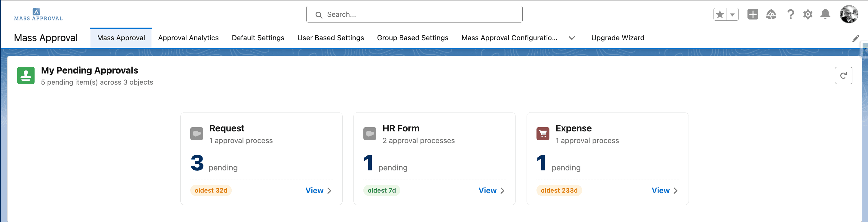Click the Request card title

tap(227, 128)
